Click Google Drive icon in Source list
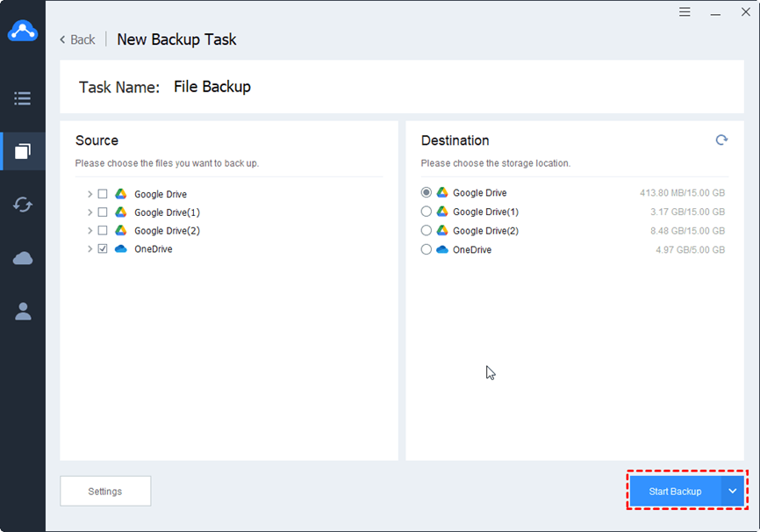Screen dimensions: 760x532 click(121, 194)
